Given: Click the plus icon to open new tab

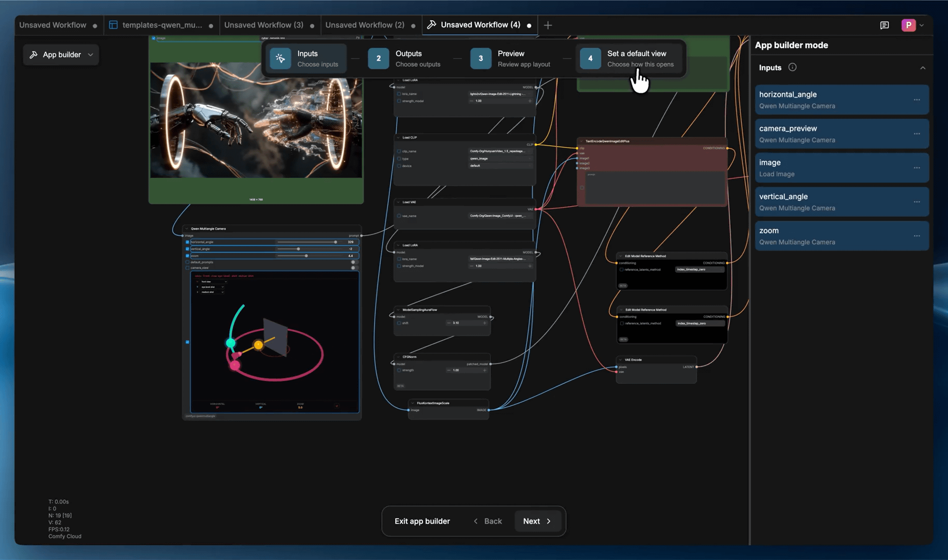Looking at the screenshot, I should tap(548, 25).
